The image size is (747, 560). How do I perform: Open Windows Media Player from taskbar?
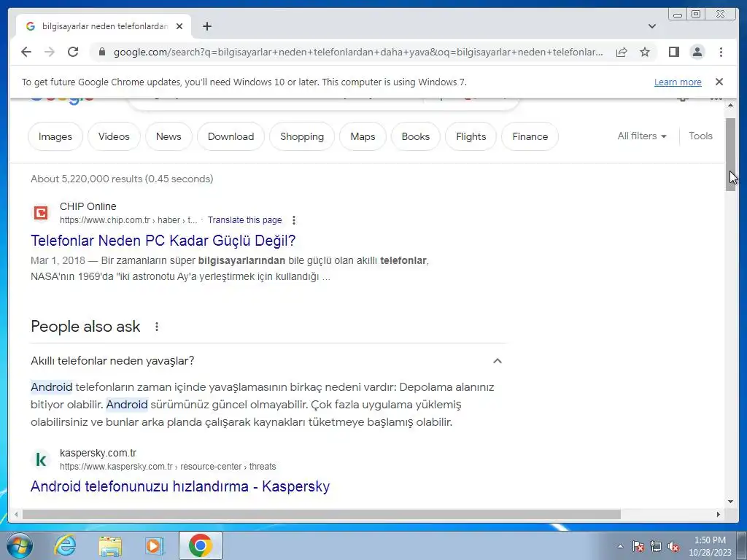click(155, 545)
